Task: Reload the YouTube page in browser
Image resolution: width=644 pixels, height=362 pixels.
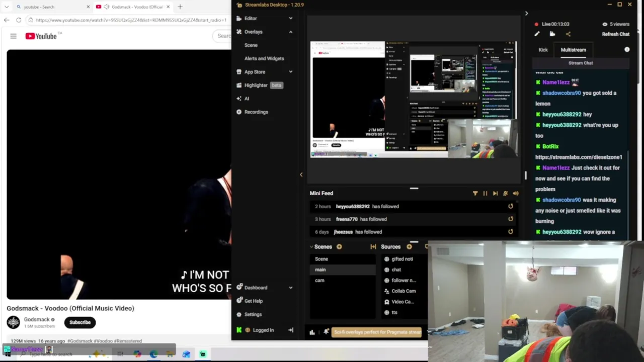Action: click(19, 20)
